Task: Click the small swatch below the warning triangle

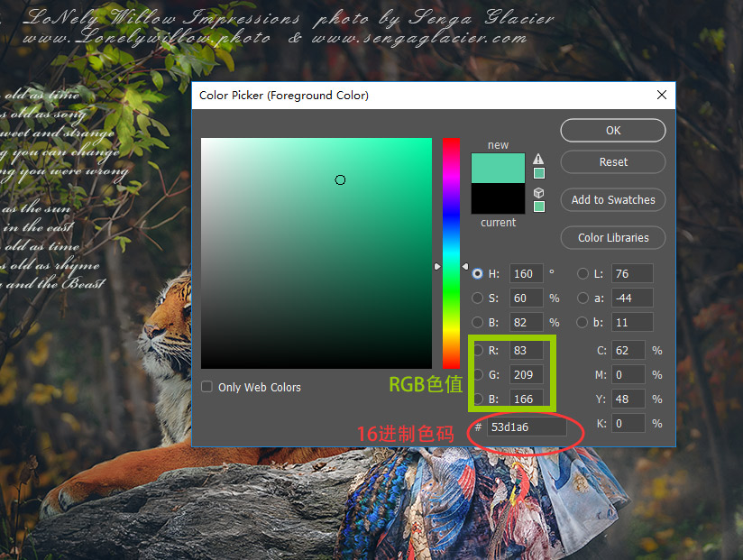Action: (539, 173)
